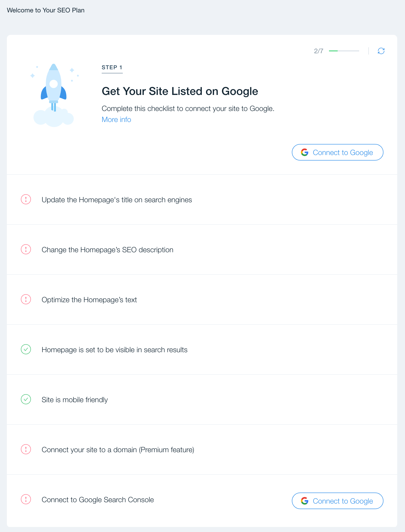Image resolution: width=405 pixels, height=532 pixels.
Task: Click the warning icon beside Optimize Homepage's text
Action: 26,299
